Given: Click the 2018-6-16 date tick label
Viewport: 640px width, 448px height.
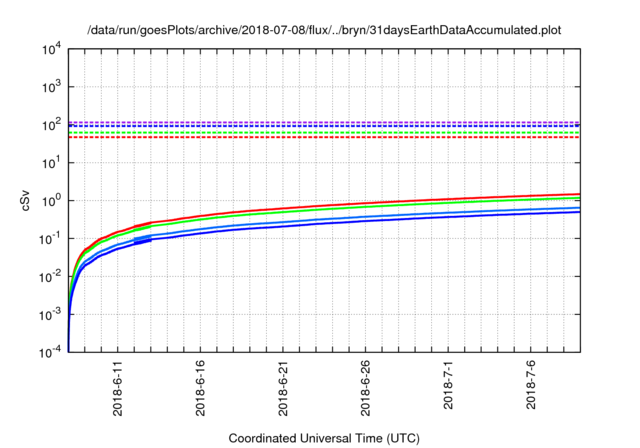Looking at the screenshot, I should 200,388.
